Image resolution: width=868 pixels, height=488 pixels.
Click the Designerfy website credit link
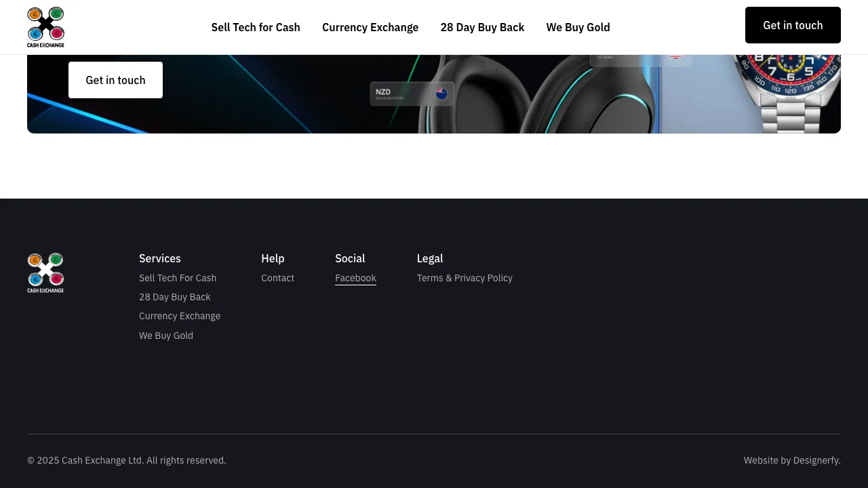coord(816,460)
